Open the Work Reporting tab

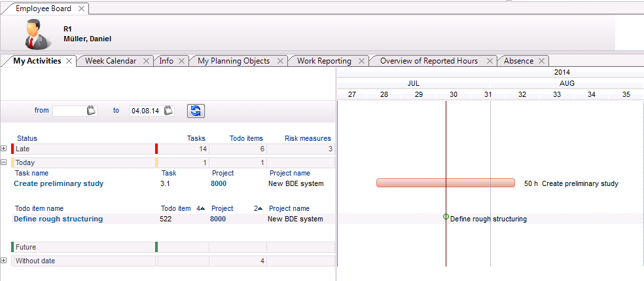coord(324,61)
